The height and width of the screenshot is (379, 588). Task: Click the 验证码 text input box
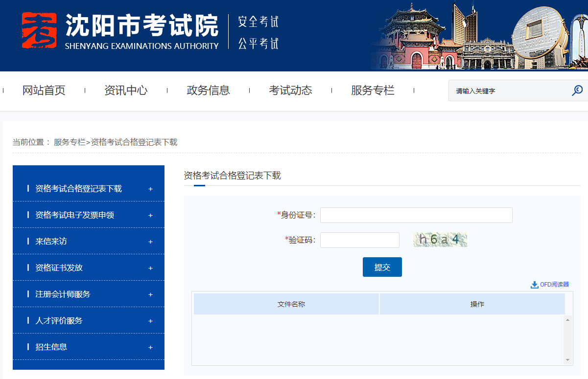pyautogui.click(x=360, y=240)
